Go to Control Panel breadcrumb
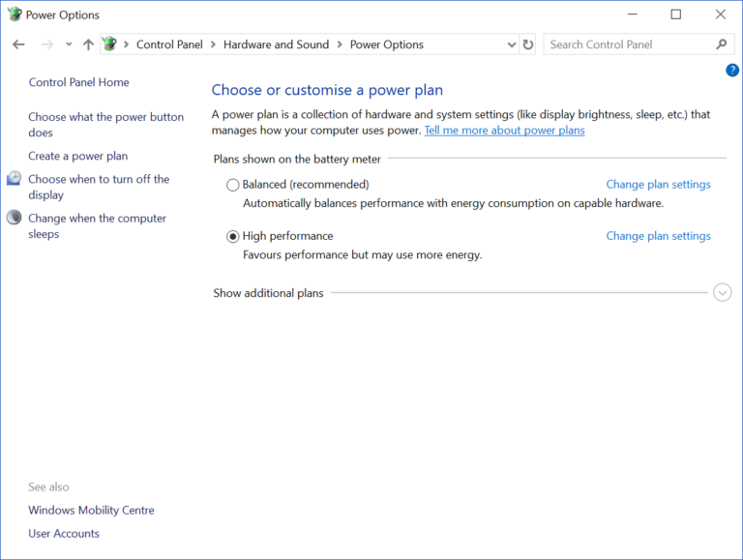 (x=169, y=44)
